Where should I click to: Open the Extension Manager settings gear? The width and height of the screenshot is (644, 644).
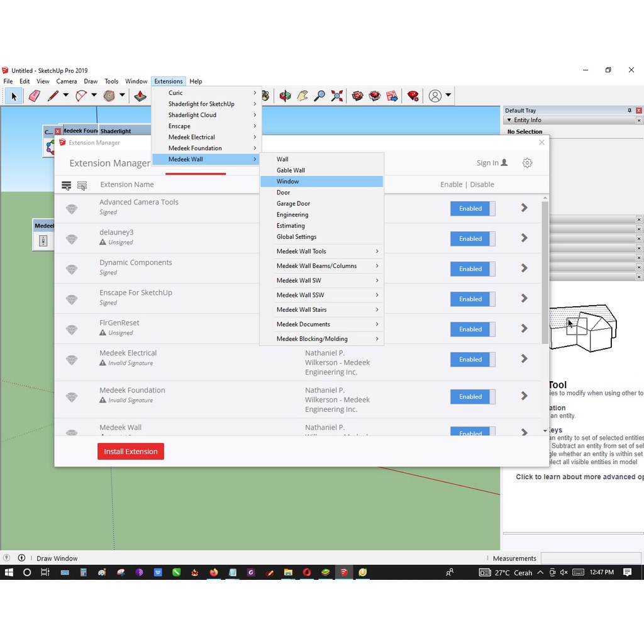pyautogui.click(x=527, y=163)
